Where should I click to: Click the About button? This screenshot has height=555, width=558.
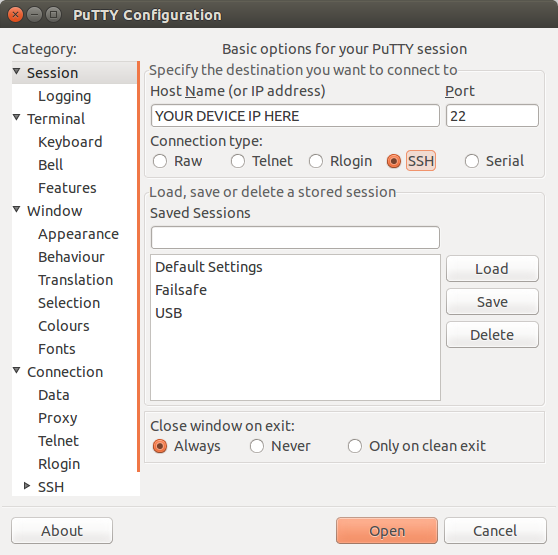click(62, 531)
